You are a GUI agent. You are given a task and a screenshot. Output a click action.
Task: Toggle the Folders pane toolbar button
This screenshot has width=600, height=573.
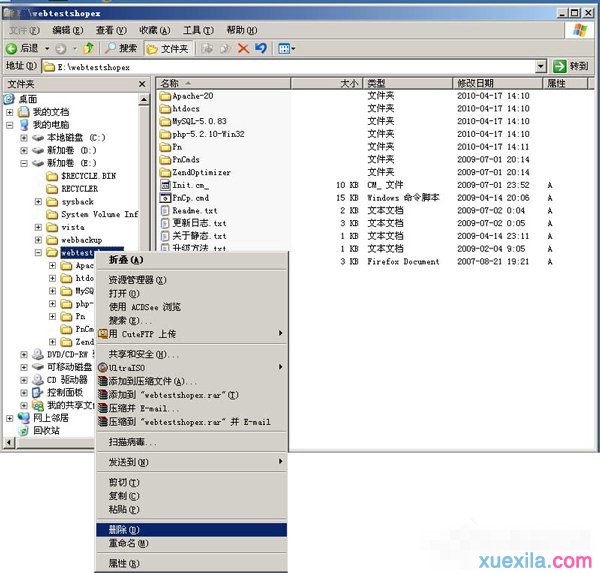click(168, 49)
